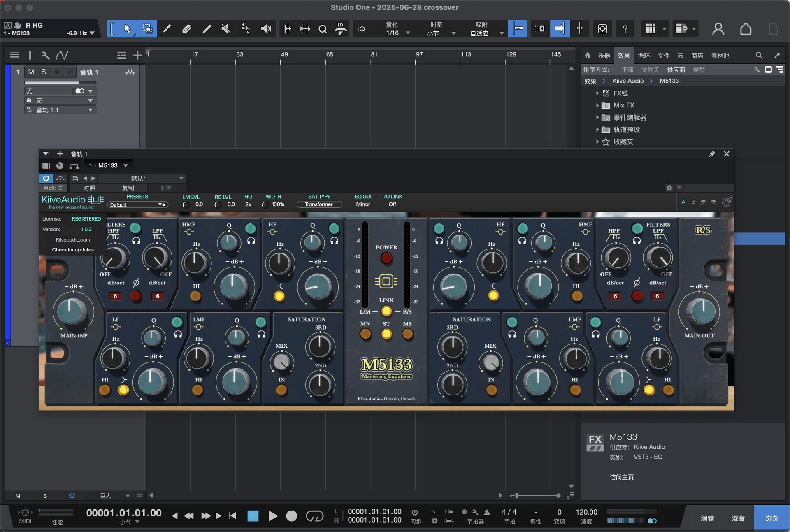Open the wrench options above track list
This screenshot has height=532, width=790.
tap(45, 55)
